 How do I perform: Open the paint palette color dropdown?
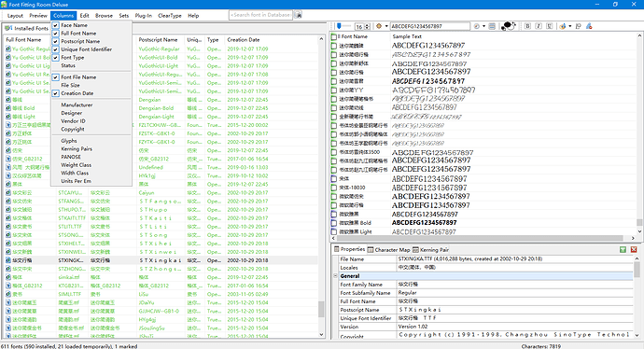tap(570, 26)
